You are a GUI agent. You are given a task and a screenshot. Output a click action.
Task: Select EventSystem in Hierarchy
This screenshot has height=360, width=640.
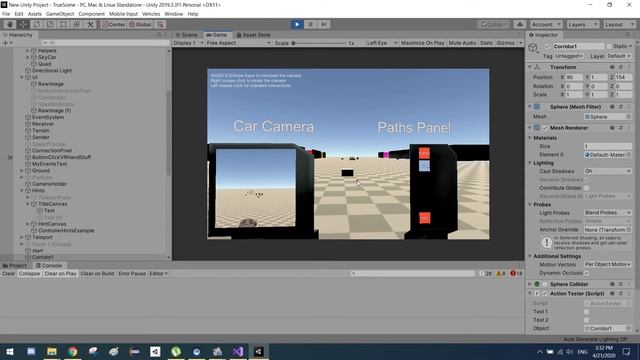[x=48, y=117]
